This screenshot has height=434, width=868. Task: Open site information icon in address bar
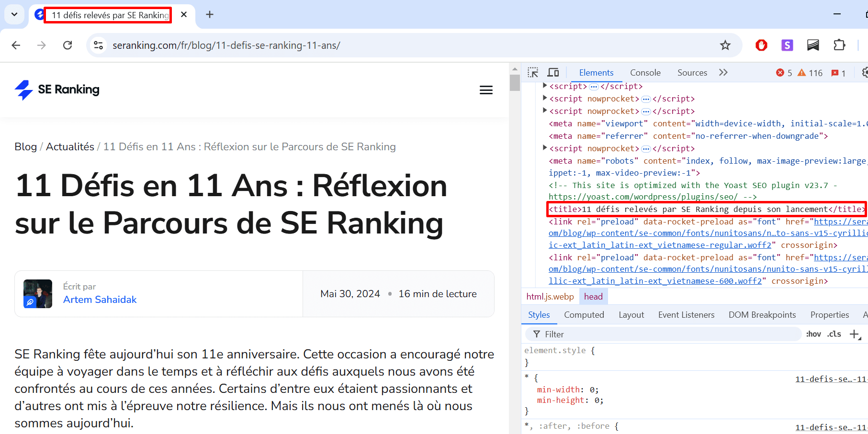pyautogui.click(x=98, y=45)
